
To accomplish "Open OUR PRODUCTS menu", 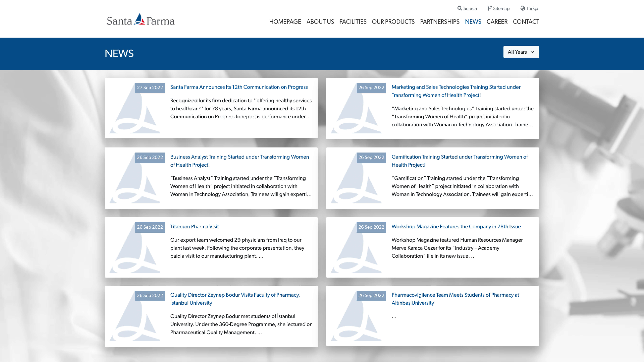I will coord(393,22).
